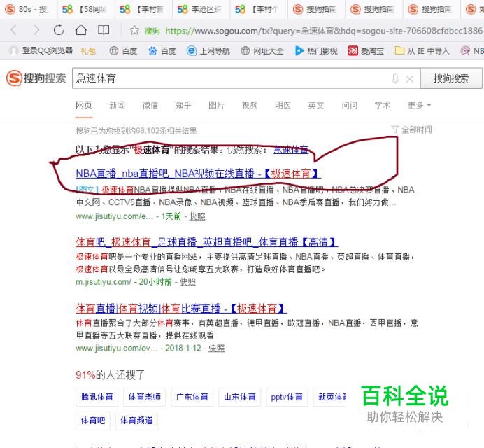This screenshot has width=484, height=448.
Task: Select the 视频 search category
Action: (250, 106)
